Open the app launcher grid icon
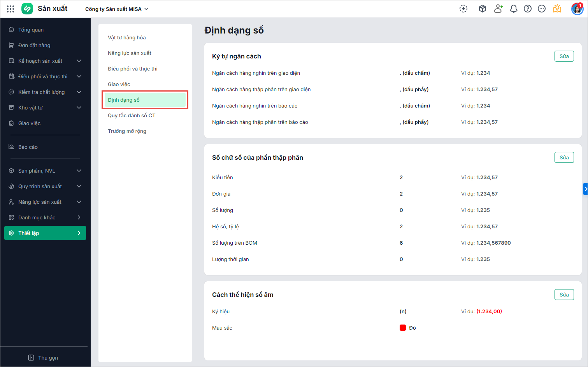Viewport: 588px width, 367px height. tap(11, 9)
